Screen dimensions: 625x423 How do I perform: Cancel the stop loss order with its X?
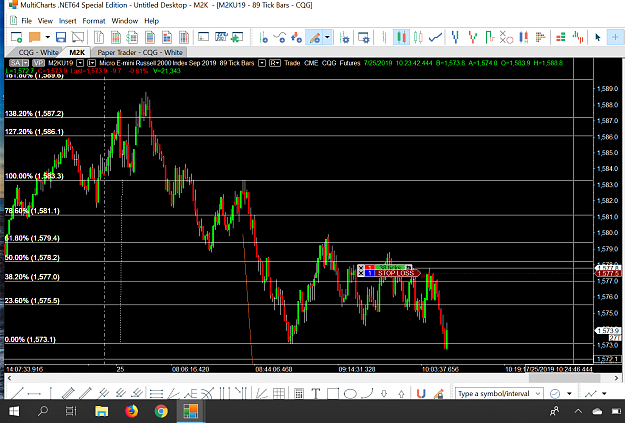pyautogui.click(x=361, y=273)
